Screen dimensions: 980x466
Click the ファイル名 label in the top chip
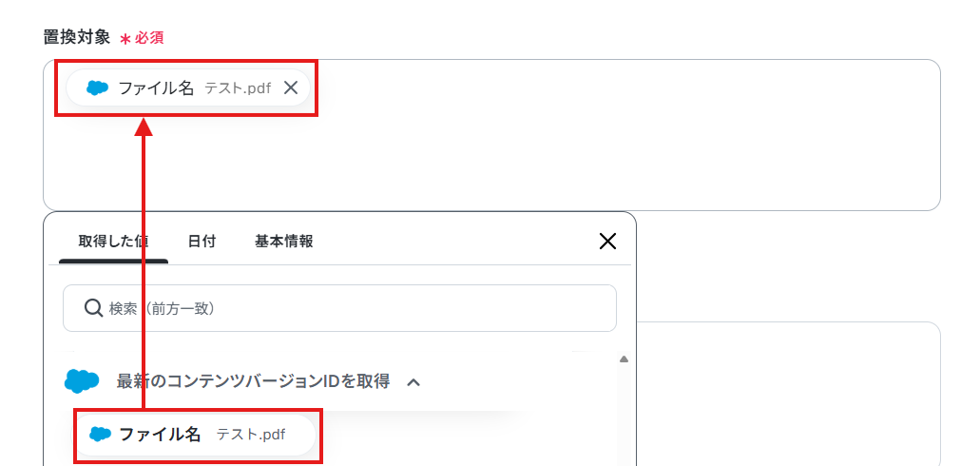point(156,88)
